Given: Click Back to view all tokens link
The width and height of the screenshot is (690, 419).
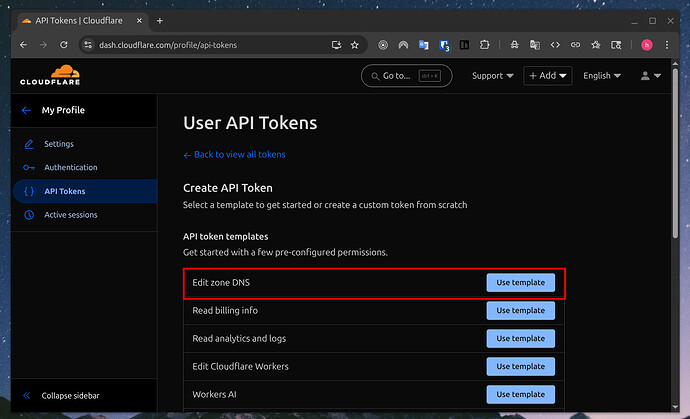Looking at the screenshot, I should (234, 154).
